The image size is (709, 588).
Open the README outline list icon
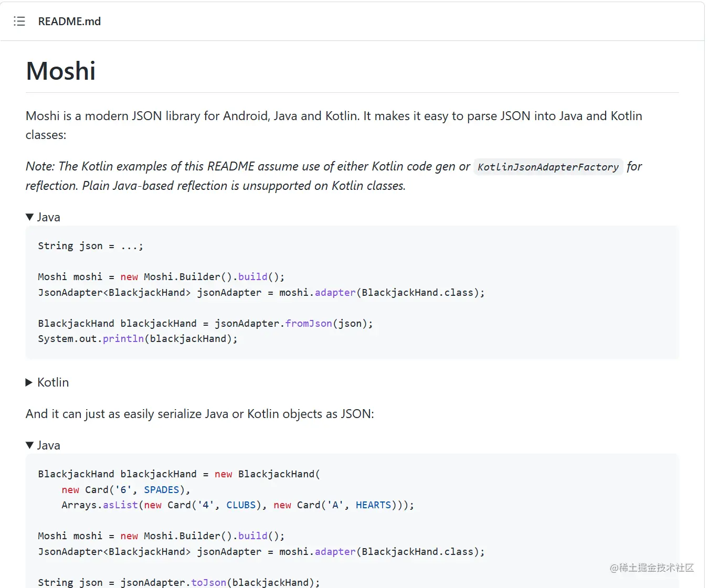click(19, 22)
